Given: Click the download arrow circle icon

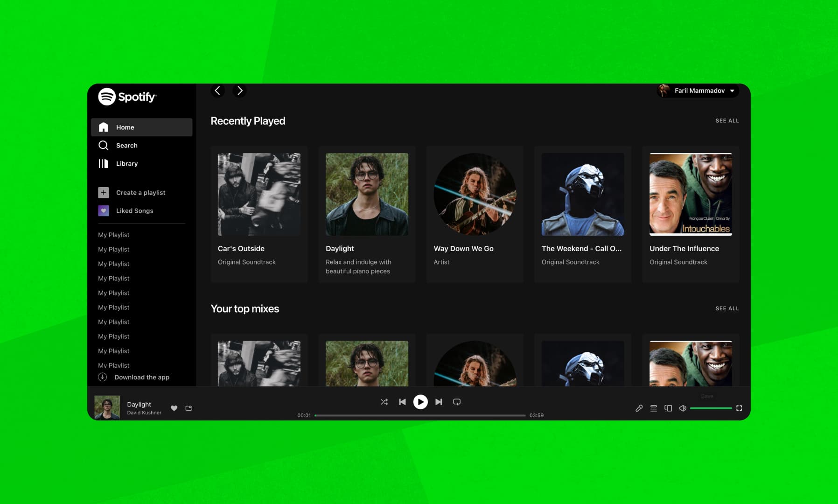Looking at the screenshot, I should coord(103,377).
